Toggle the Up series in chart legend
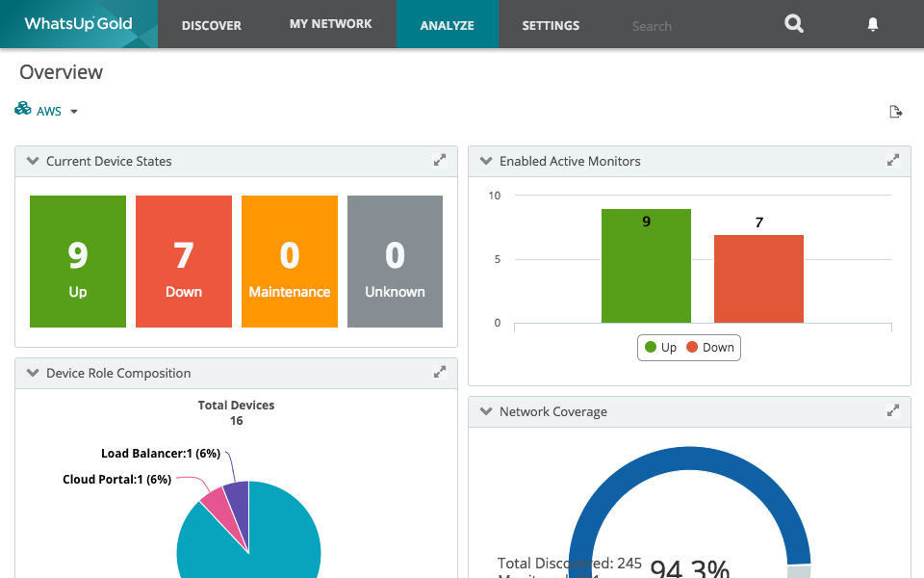924x578 pixels. [x=660, y=348]
